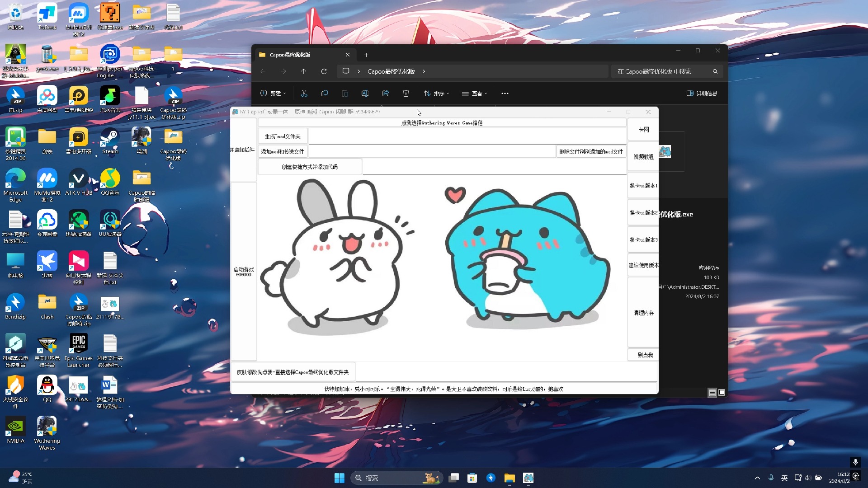Click the skin modification Capoo最终优化版 folder button
Viewport: 868px width, 488px height.
[293, 372]
